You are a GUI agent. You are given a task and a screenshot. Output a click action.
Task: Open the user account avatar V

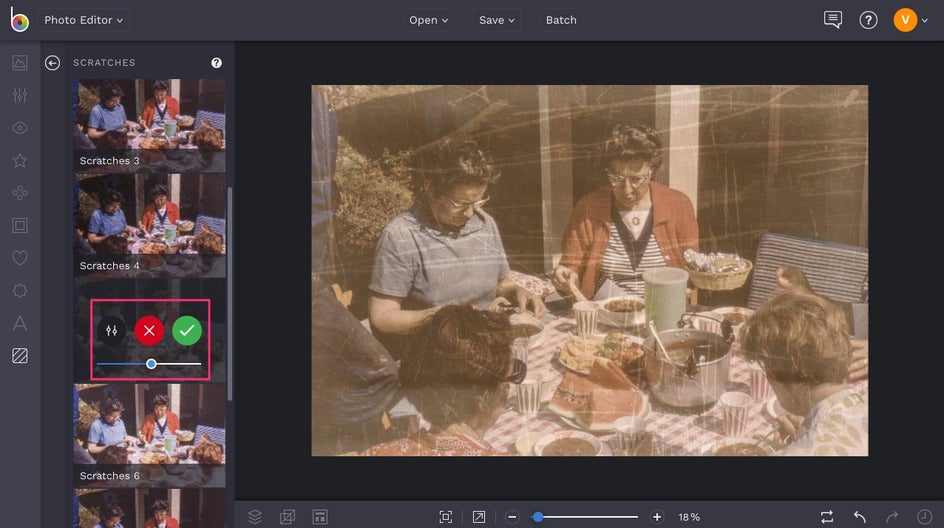click(x=905, y=20)
